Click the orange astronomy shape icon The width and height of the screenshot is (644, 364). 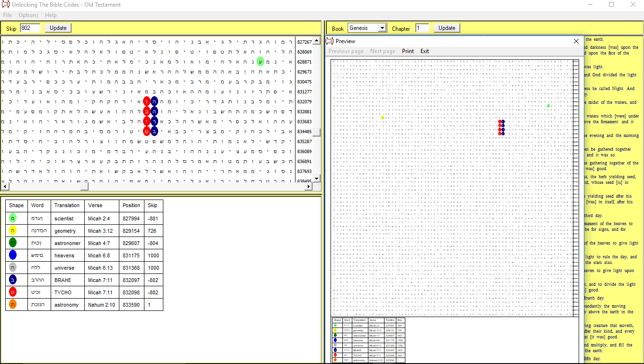click(x=13, y=305)
